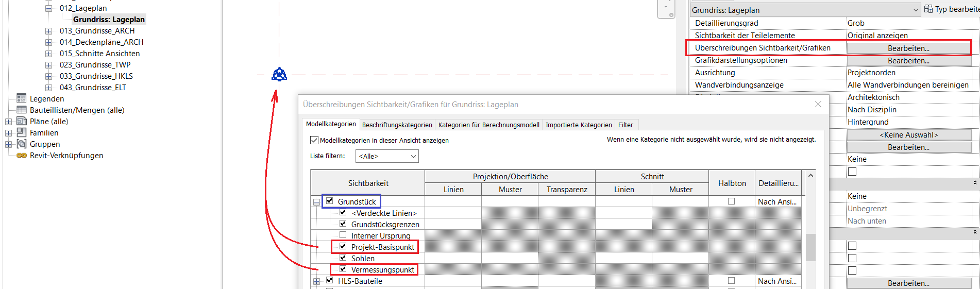Viewport: 980px width, 289px height.
Task: Click the Legenden icon in project browser
Action: coord(21,98)
